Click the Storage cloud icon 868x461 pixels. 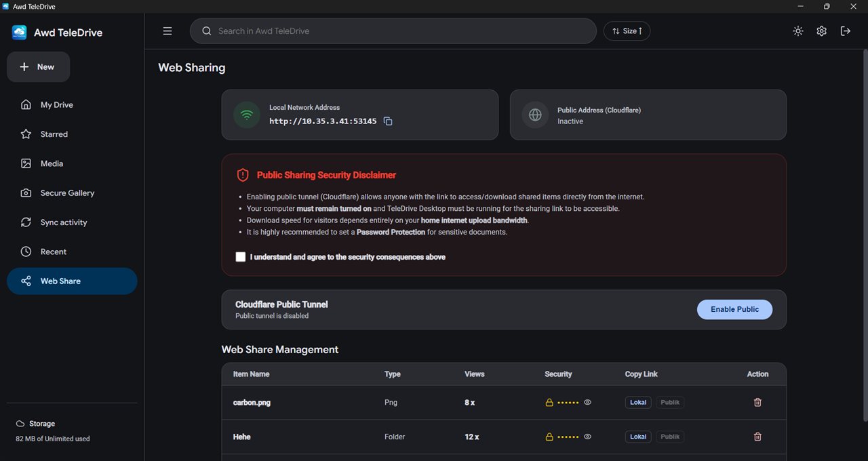click(x=20, y=424)
